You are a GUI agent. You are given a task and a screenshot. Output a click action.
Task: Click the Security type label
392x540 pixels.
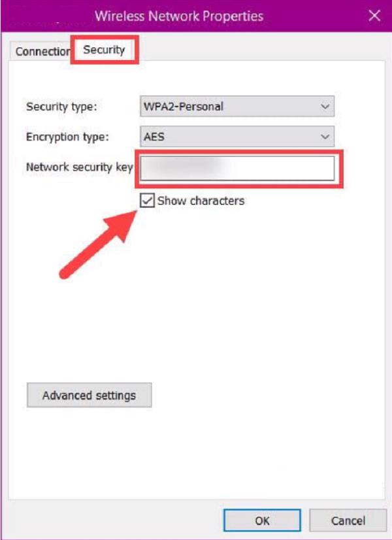coord(60,106)
